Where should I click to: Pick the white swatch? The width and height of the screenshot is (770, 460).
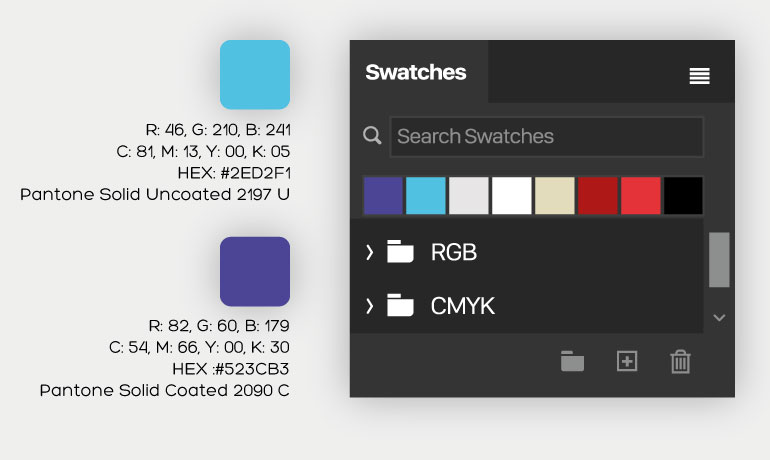512,195
